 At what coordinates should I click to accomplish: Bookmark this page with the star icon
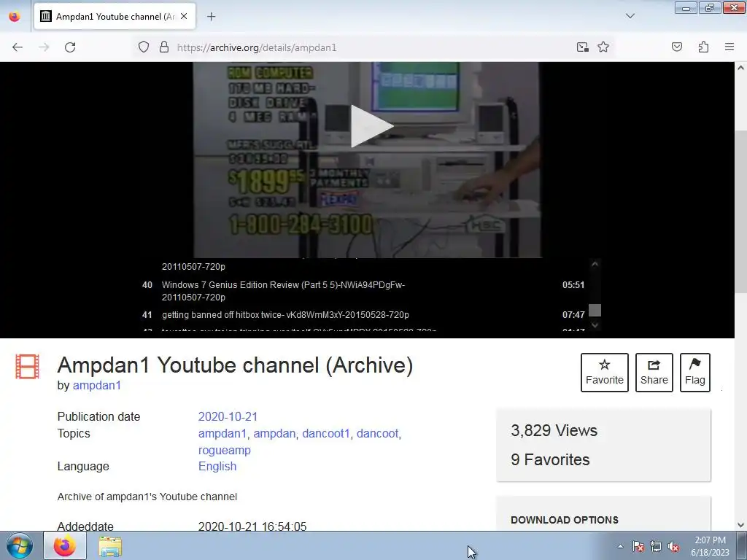pyautogui.click(x=603, y=47)
